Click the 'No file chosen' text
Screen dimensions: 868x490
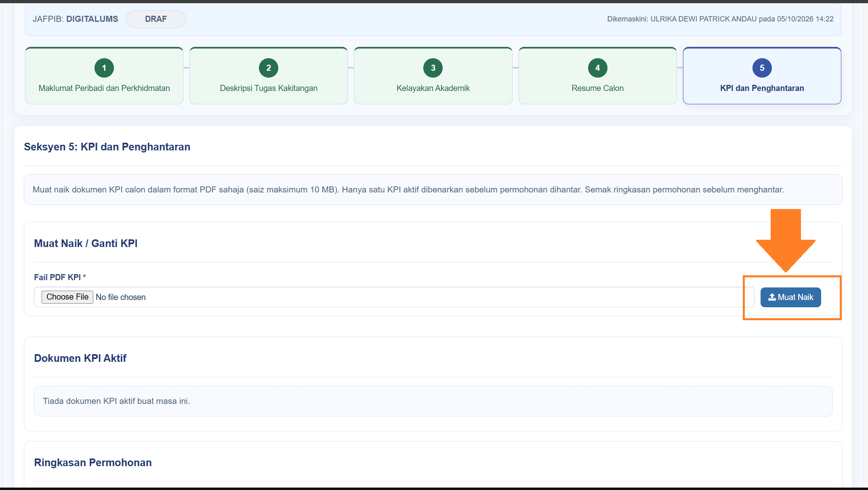[x=121, y=298]
